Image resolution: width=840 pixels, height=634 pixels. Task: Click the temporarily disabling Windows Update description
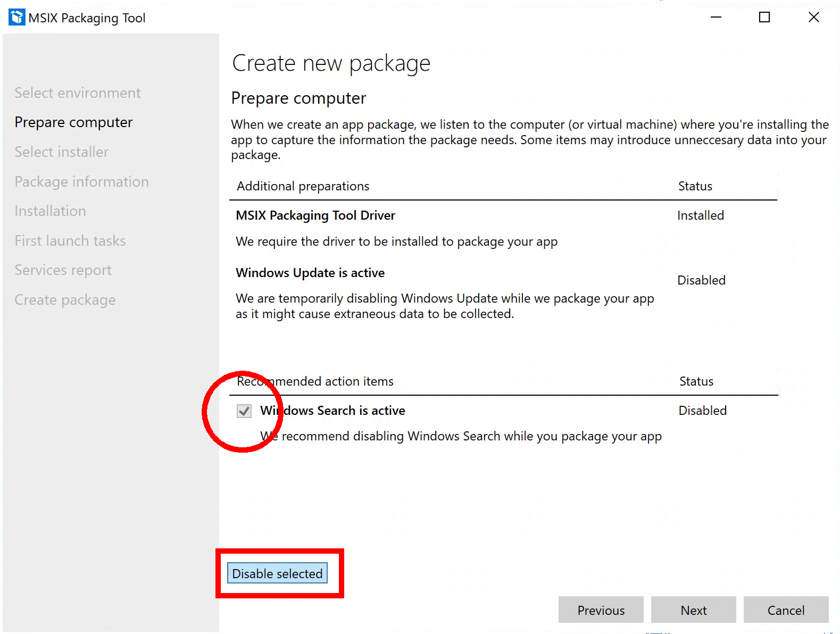pos(445,306)
